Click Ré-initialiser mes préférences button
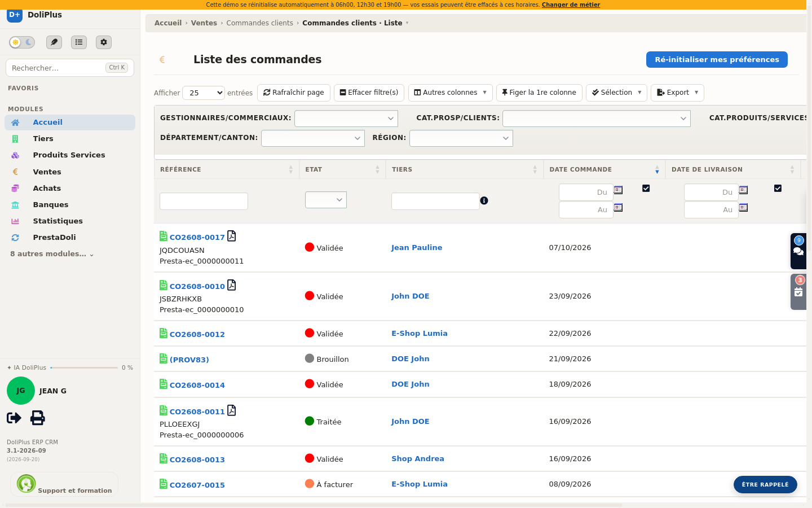Viewport: 812px width, 508px height. [x=717, y=59]
